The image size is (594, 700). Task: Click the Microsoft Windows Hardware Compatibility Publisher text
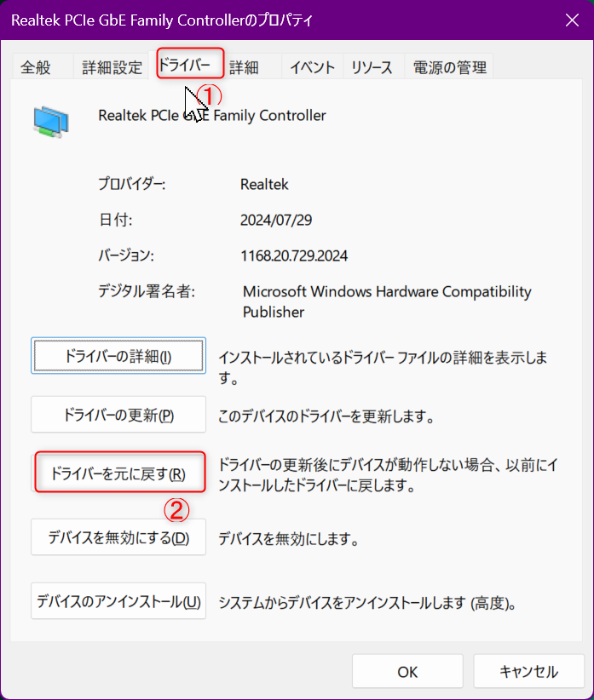[387, 301]
